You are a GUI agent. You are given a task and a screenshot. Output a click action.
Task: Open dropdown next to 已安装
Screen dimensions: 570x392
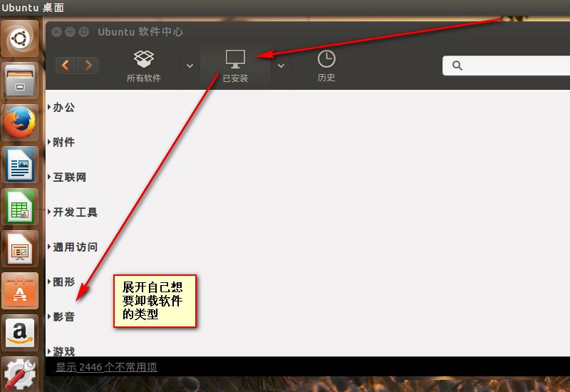tap(281, 66)
